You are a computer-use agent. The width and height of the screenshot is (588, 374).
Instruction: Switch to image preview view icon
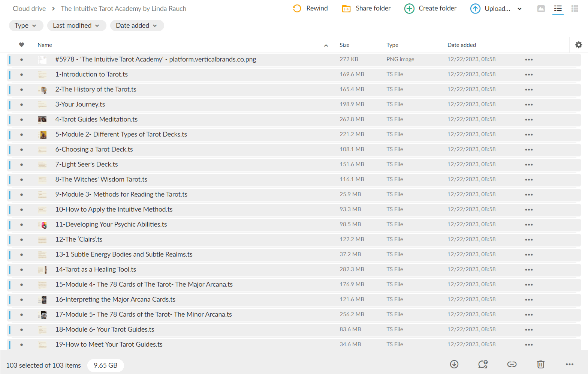pos(541,9)
